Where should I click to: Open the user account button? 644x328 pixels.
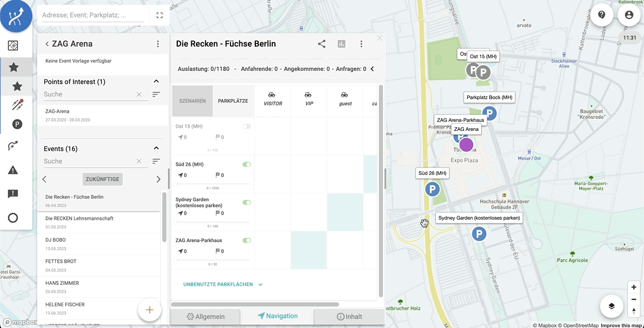point(629,15)
